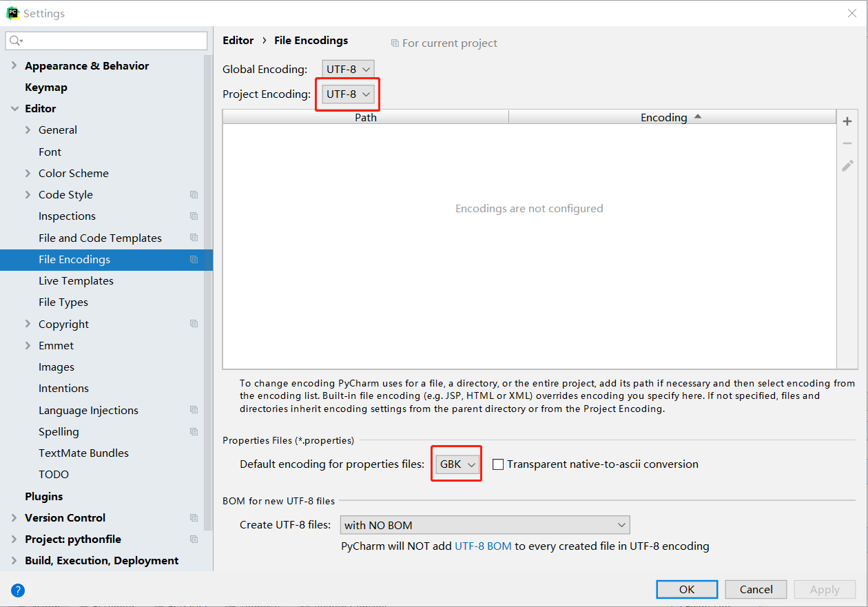Click project-level icon next to Copyright

194,324
